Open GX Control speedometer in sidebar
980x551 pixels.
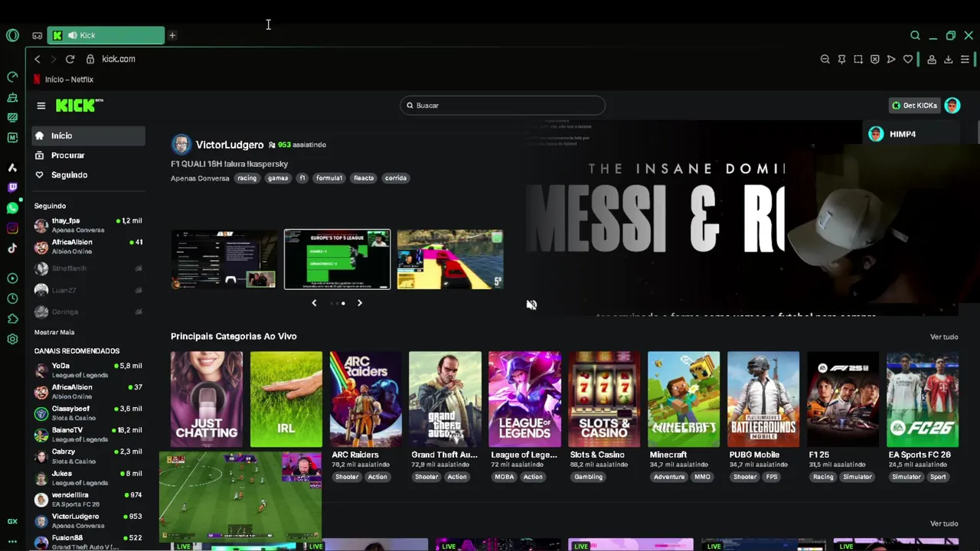pyautogui.click(x=12, y=77)
